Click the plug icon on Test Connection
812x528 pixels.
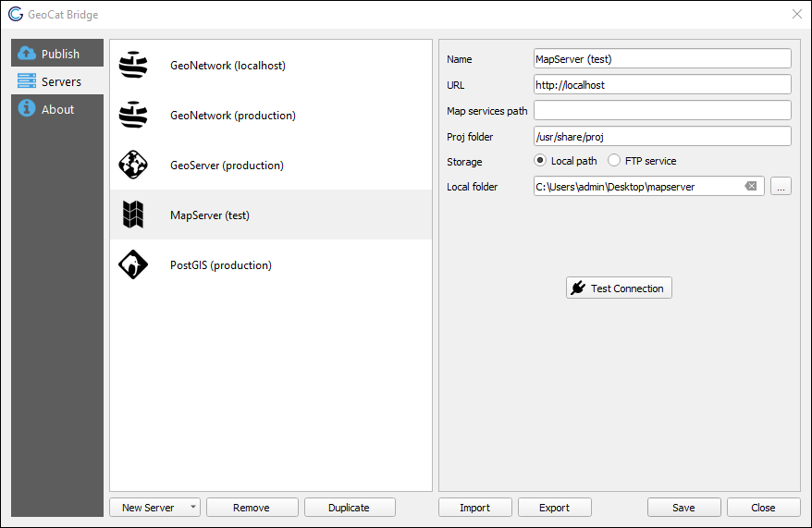coord(578,288)
